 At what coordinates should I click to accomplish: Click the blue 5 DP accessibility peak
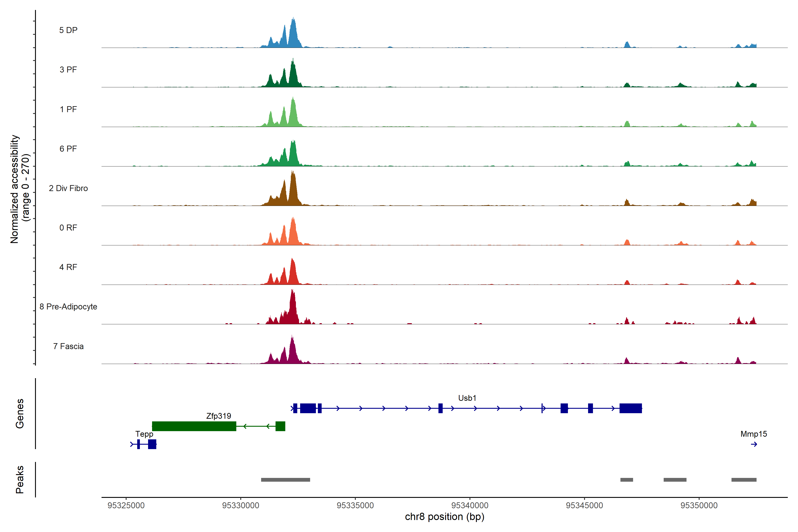click(293, 34)
